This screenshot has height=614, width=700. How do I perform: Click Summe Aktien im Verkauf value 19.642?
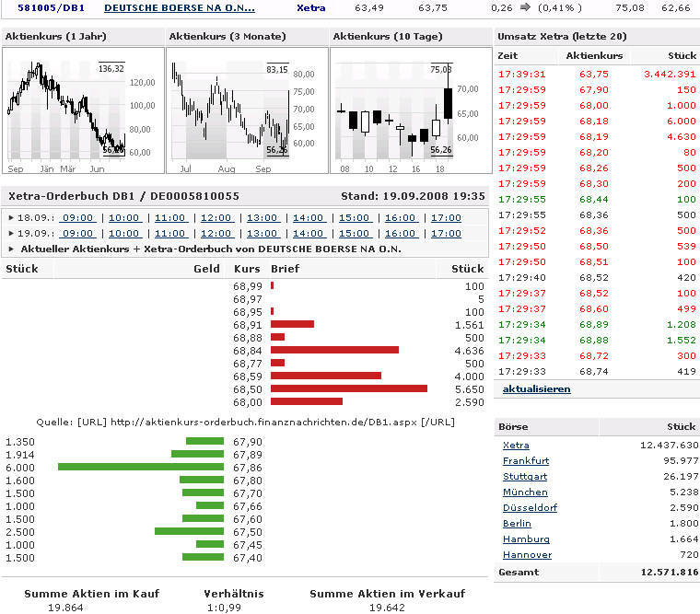coord(387,608)
